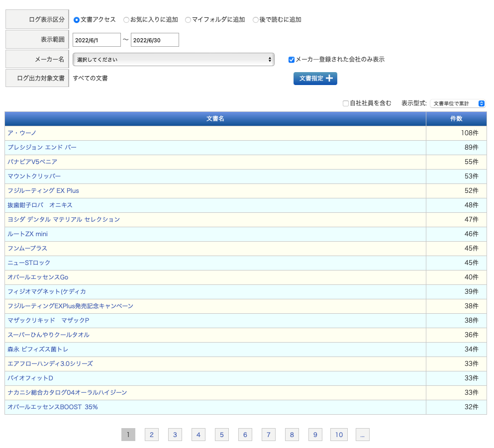Go to page 7
This screenshot has width=494, height=448.
point(269,435)
